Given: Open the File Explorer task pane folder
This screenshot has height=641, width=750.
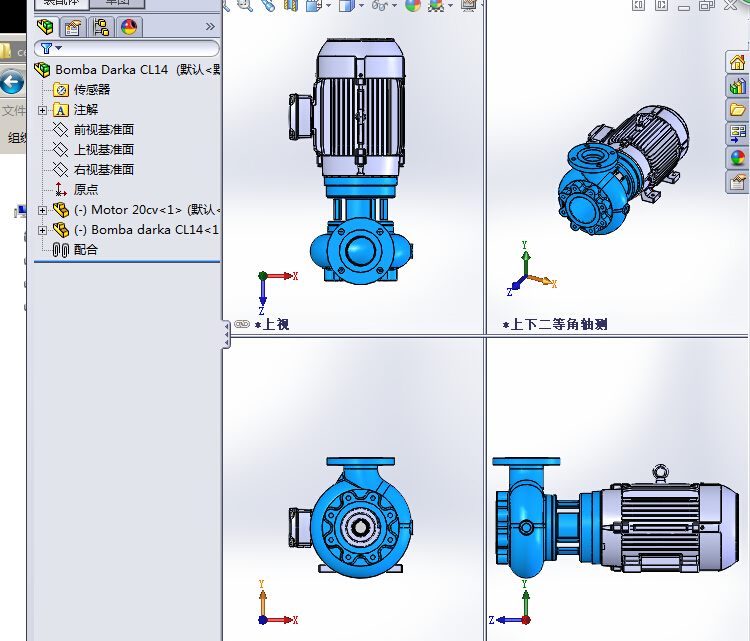Looking at the screenshot, I should pos(737,110).
